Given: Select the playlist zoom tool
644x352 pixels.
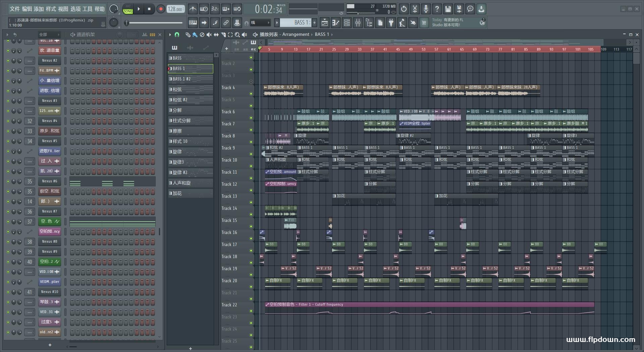Looking at the screenshot, I should pyautogui.click(x=237, y=35).
